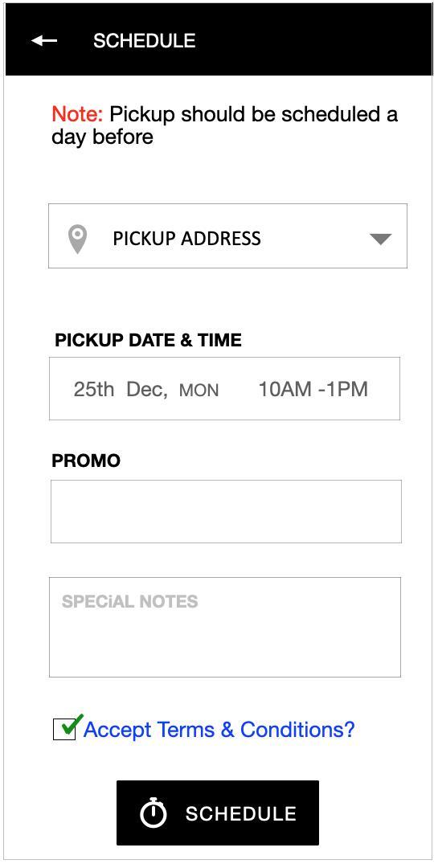Expand the Pickup Address dropdown arrow
Screen dimensions: 434x868
pos(381,240)
